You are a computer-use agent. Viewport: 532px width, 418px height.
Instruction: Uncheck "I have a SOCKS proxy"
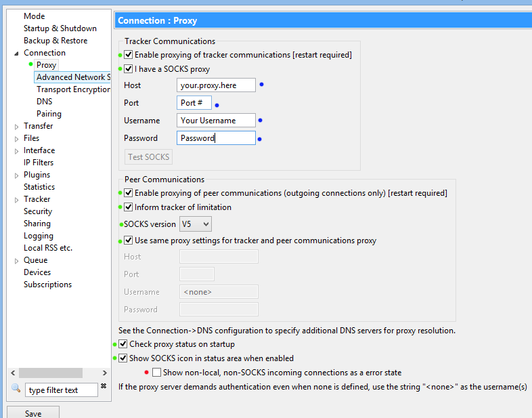coord(129,69)
